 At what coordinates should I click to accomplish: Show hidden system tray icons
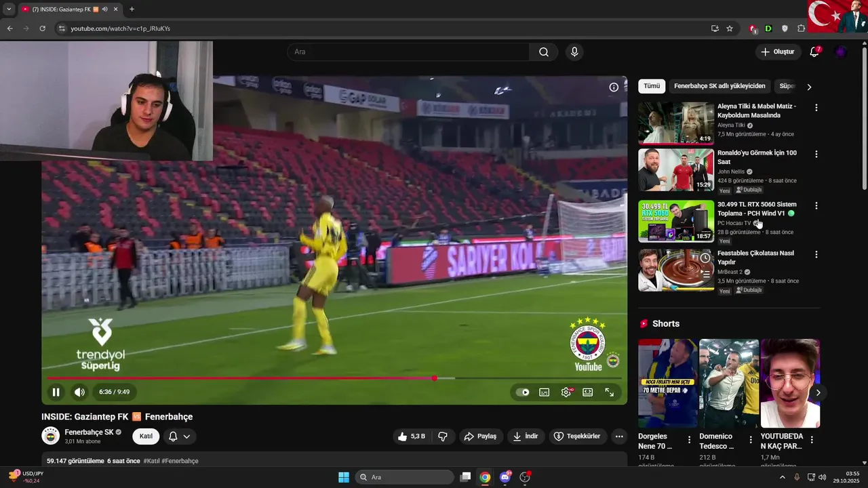click(x=782, y=477)
